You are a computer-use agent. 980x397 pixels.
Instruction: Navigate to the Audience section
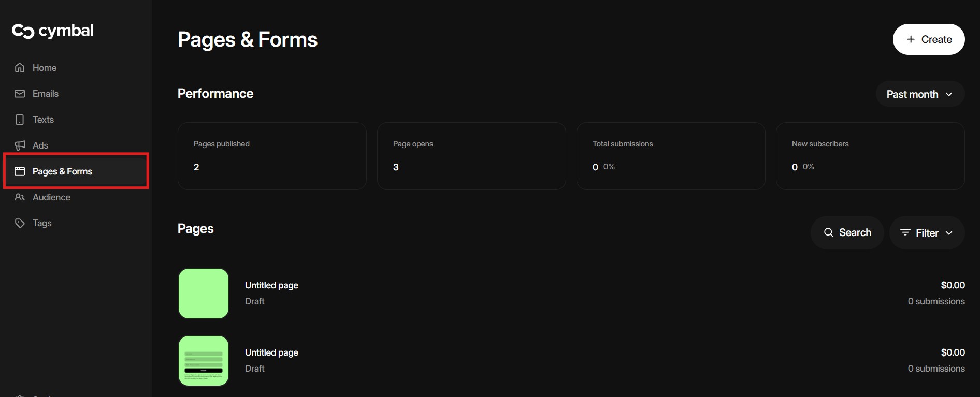coord(51,197)
